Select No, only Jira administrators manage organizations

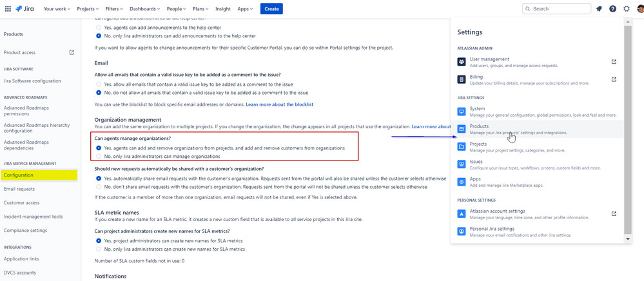(98, 156)
